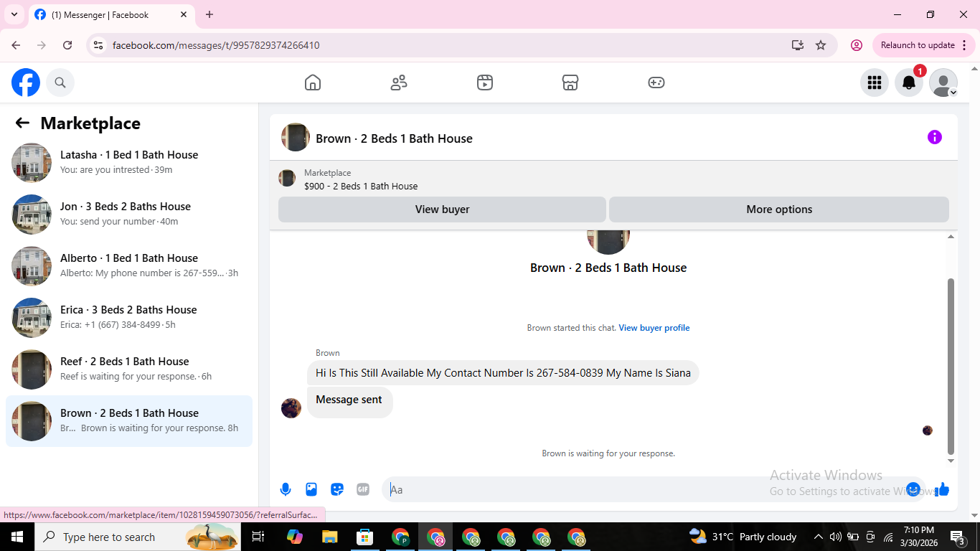
Task: Open View buyer profile link
Action: [654, 328]
